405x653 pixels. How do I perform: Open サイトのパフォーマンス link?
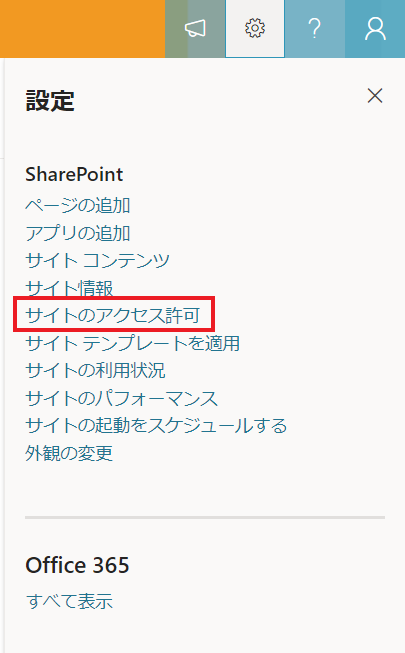click(122, 398)
